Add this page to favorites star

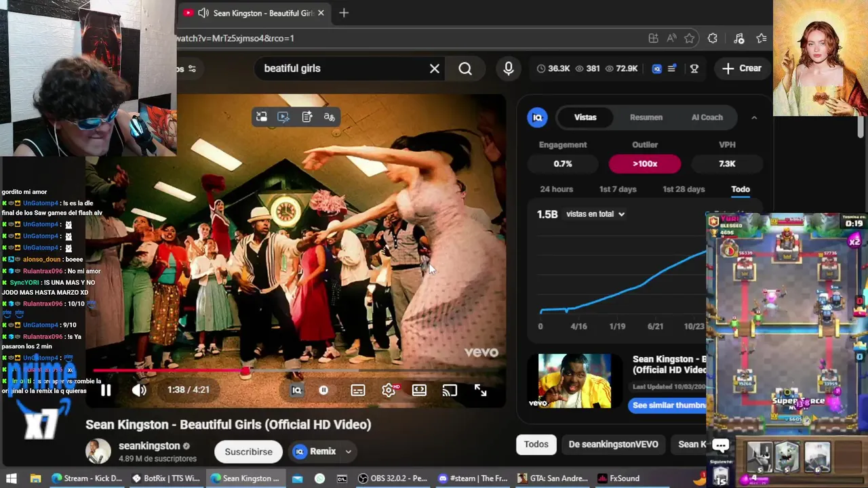[689, 39]
